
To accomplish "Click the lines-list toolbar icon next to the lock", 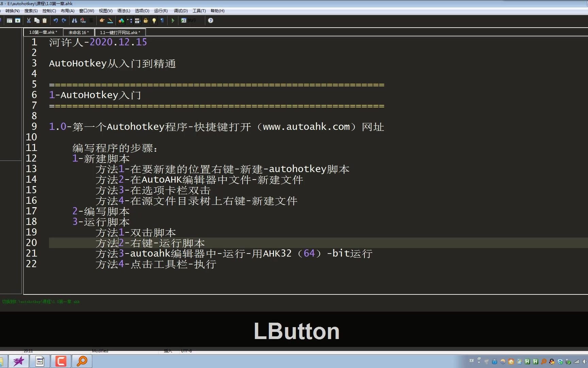I will (x=137, y=20).
